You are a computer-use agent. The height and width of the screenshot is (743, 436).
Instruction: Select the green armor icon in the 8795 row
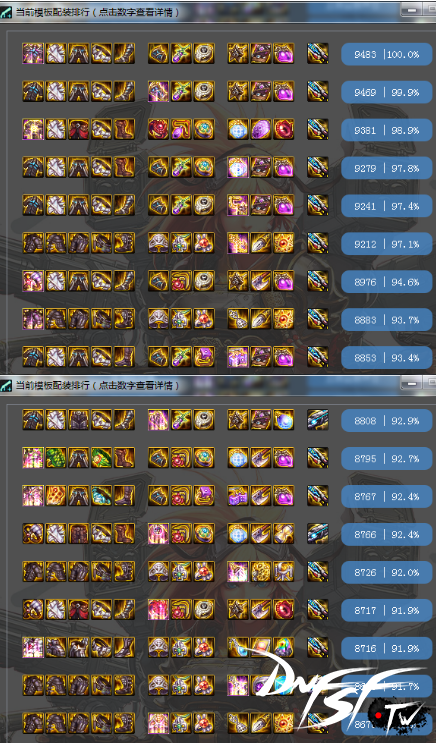point(56,458)
